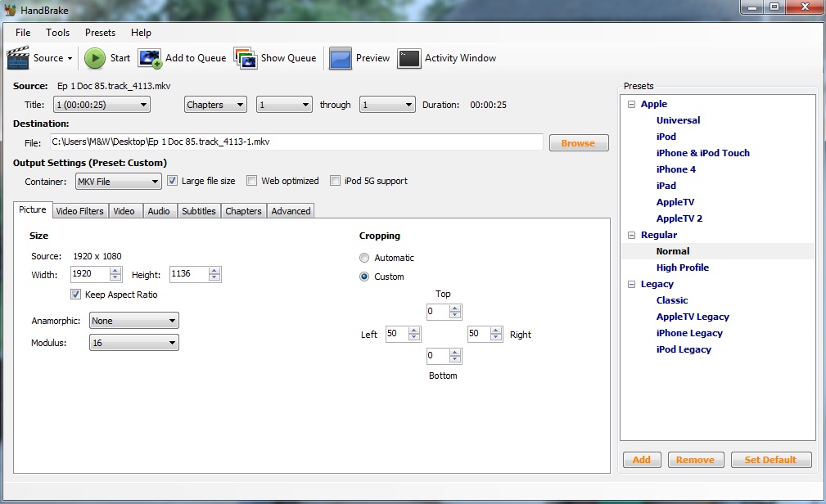Decrease Height value with down arrow
This screenshot has width=826, height=504.
click(x=214, y=277)
